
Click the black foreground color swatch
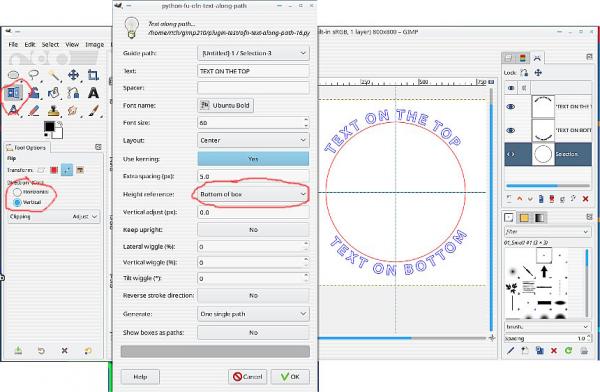point(49,126)
